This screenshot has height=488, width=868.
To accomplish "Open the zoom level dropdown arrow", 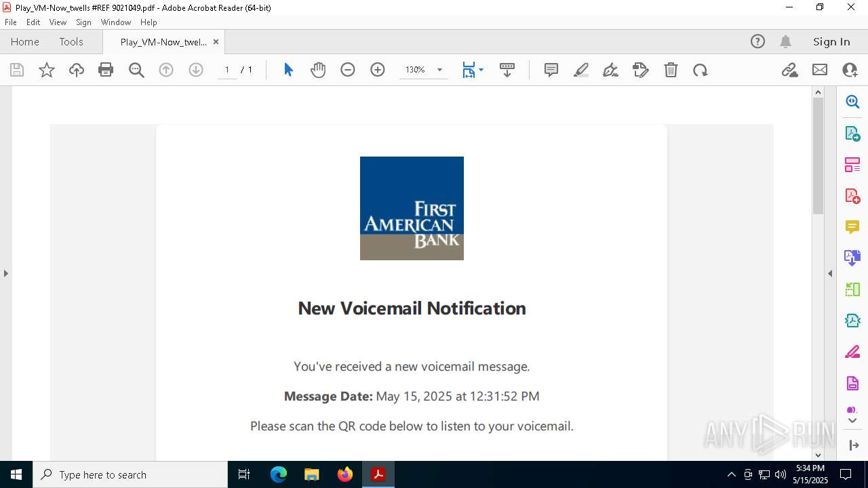I will click(x=439, y=70).
